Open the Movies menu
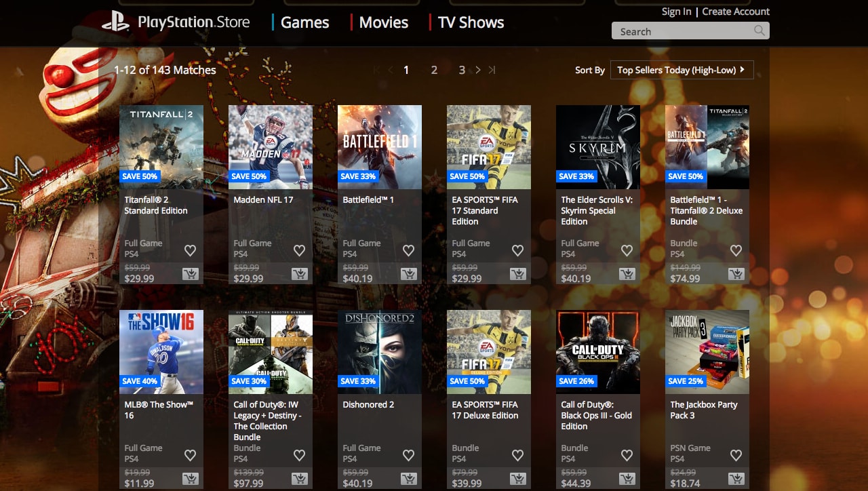Viewport: 868px width, 491px height. pos(384,22)
